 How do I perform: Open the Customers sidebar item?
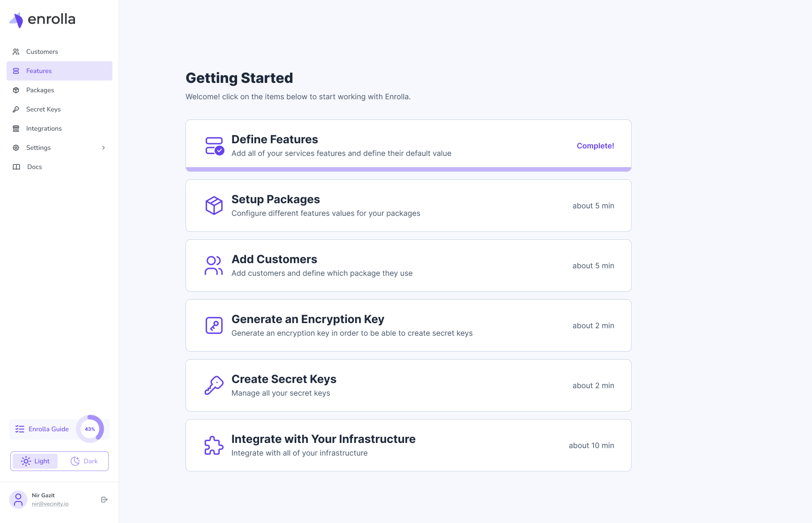[60, 52]
